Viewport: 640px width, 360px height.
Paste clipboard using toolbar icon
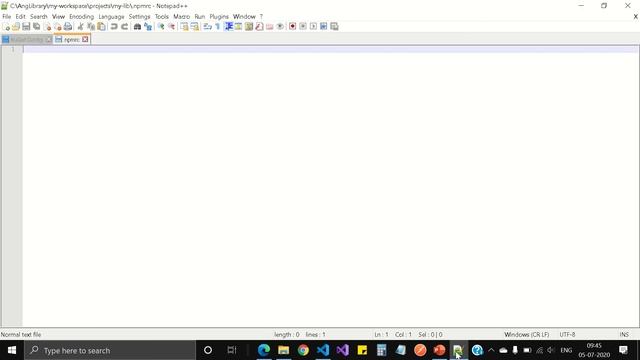coord(101,27)
